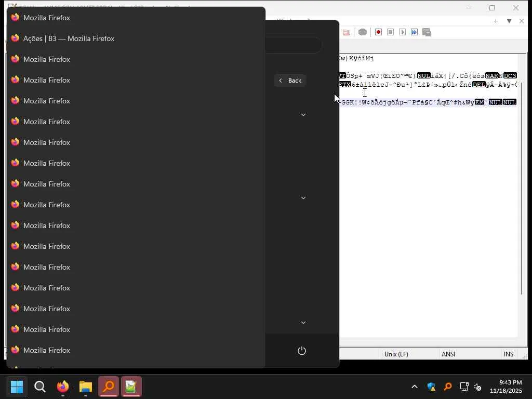Viewport: 532px width, 399px height.
Task: Click the Notepad++ taskbar icon
Action: (x=131, y=387)
